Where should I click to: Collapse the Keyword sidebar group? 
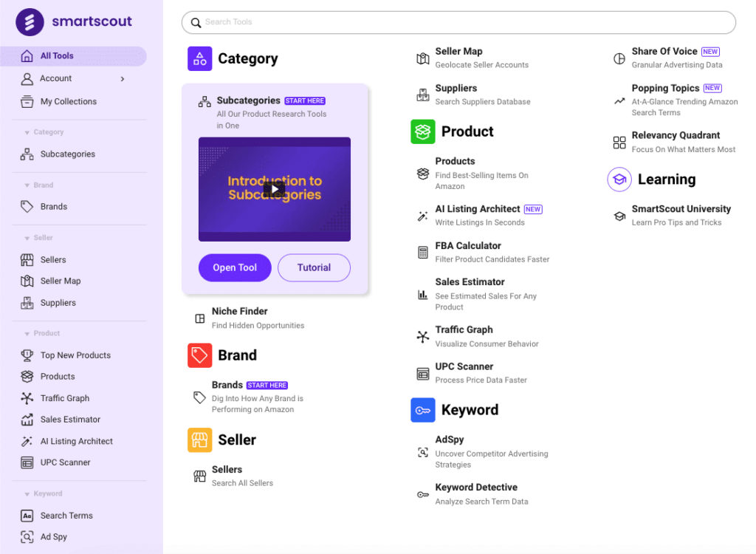click(27, 493)
